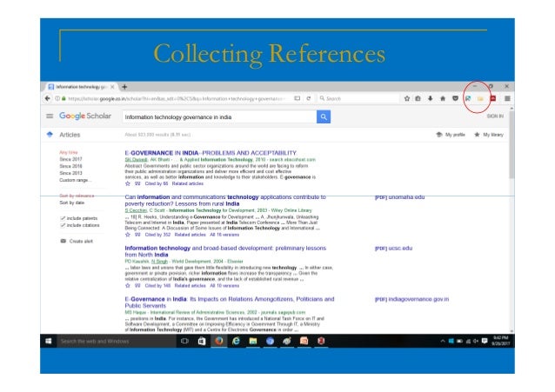Image resolution: width=555 pixels, height=392 pixels.
Task: Show bookmarks list icon next to the star
Action: point(418,98)
